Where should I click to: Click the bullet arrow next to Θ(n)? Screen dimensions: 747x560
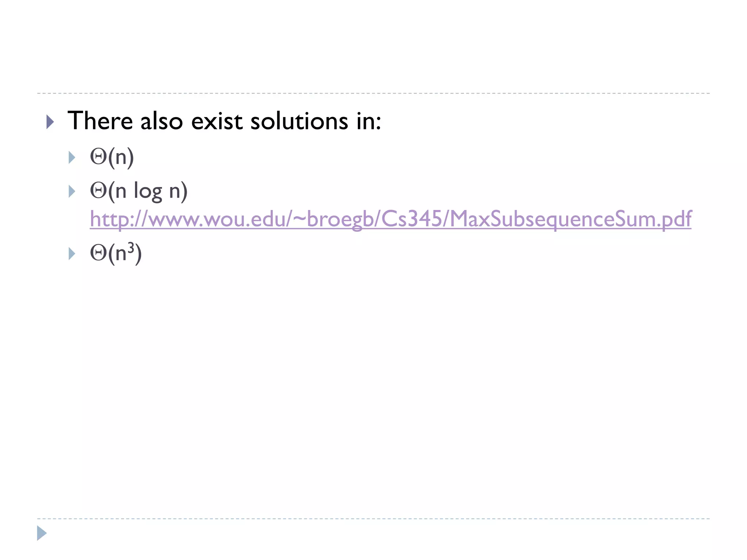(x=72, y=157)
